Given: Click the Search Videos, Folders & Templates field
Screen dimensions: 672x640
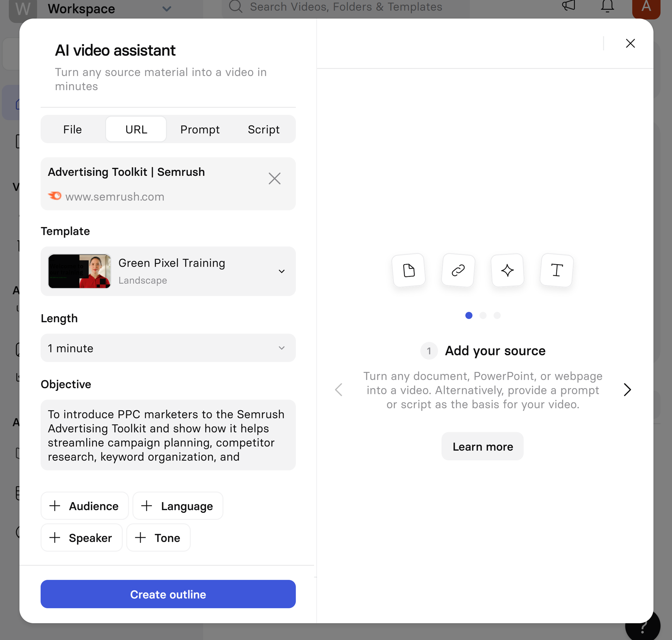Looking at the screenshot, I should [345, 8].
